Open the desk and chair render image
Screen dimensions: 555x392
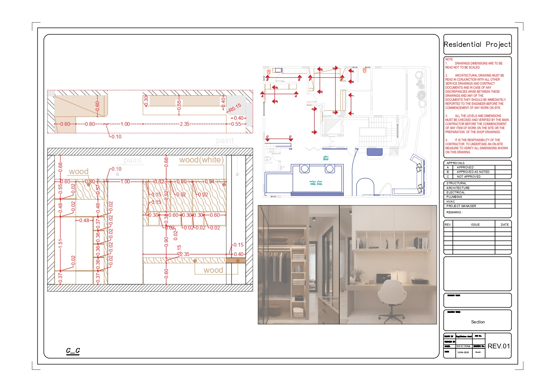[388, 265]
